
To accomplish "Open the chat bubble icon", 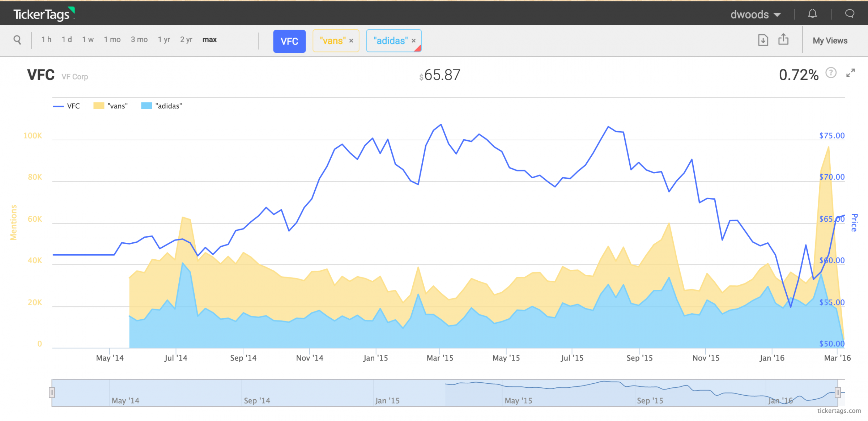I will [850, 14].
